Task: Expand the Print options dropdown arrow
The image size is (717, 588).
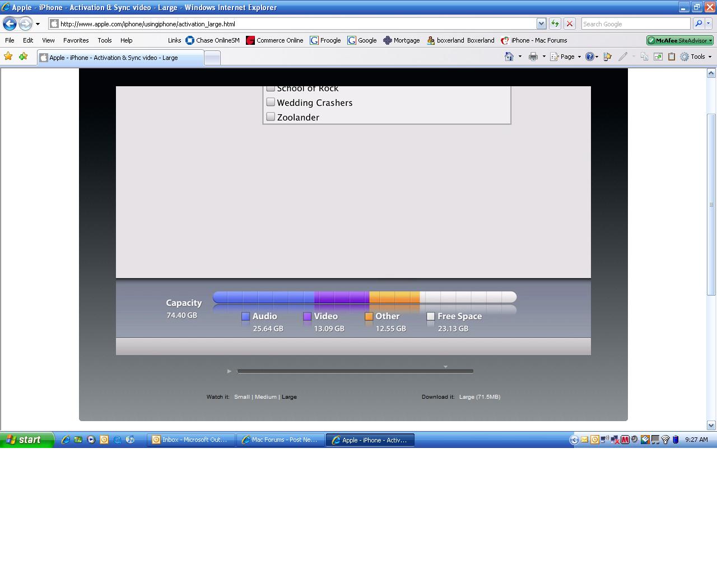Action: pos(544,57)
